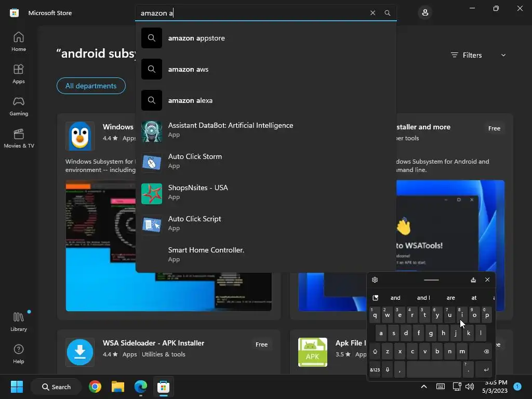The height and width of the screenshot is (399, 532).
Task: Open Auto Click Storm app suggestion
Action: (266, 162)
